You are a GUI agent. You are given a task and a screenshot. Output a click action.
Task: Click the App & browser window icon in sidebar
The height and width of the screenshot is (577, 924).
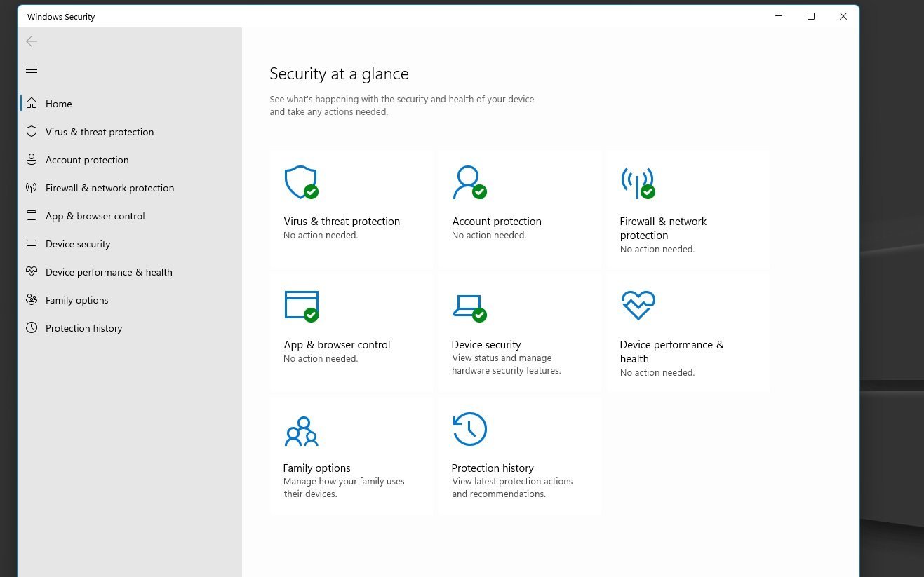pyautogui.click(x=32, y=215)
